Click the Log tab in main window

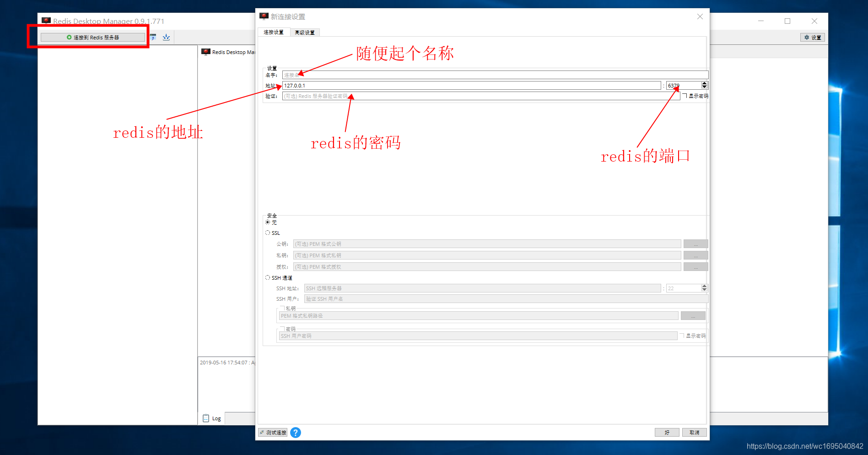(x=212, y=418)
